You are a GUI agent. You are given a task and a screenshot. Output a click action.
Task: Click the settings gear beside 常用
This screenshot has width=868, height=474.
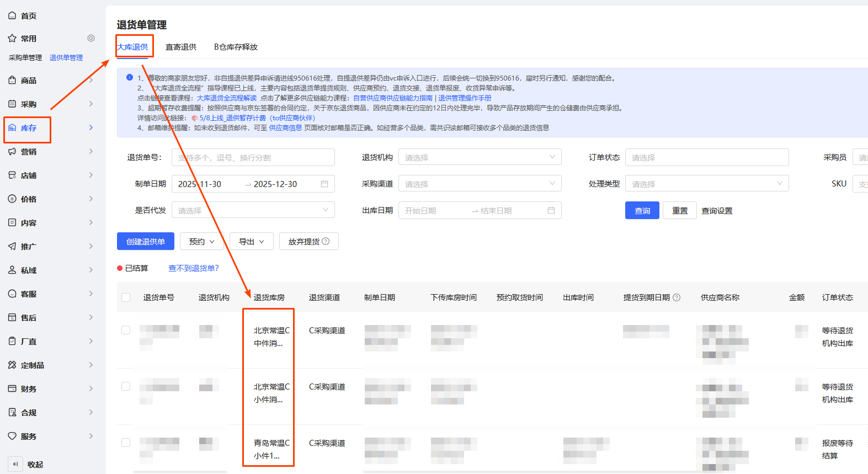(x=91, y=38)
